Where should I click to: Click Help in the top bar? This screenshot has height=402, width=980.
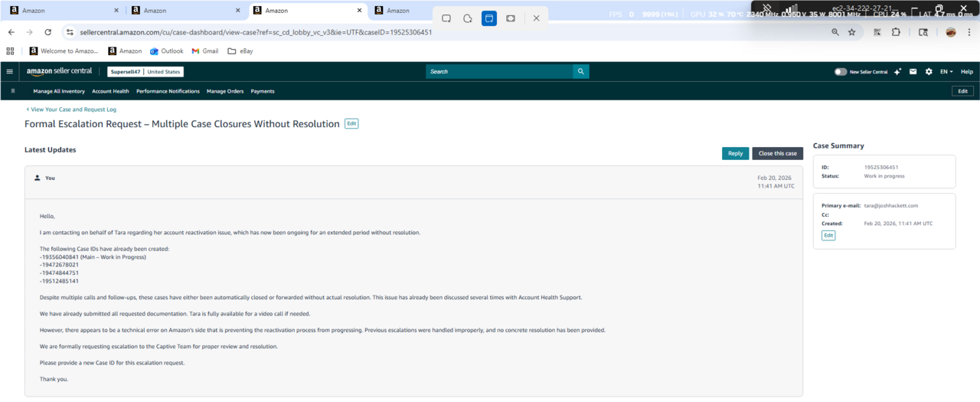click(x=967, y=71)
